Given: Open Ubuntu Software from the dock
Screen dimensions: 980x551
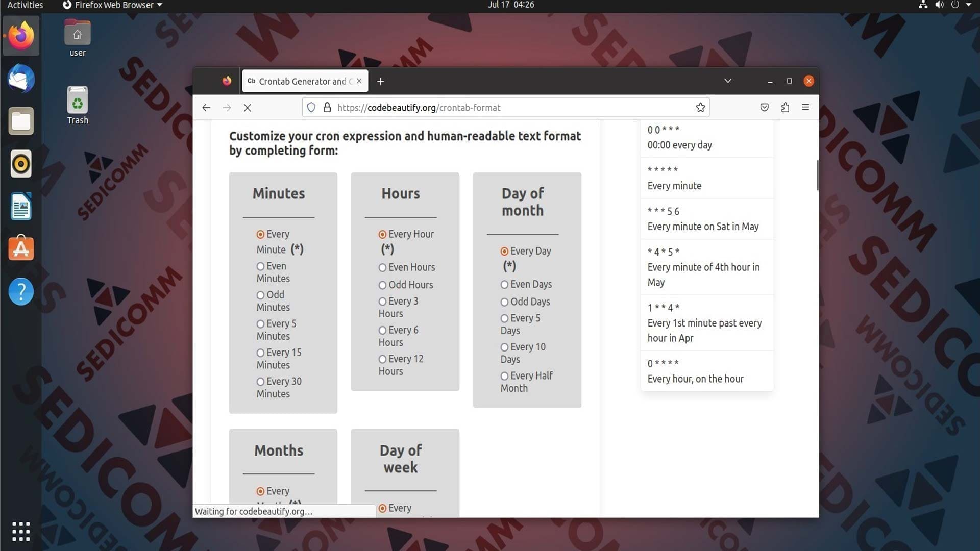Looking at the screenshot, I should [x=21, y=248].
